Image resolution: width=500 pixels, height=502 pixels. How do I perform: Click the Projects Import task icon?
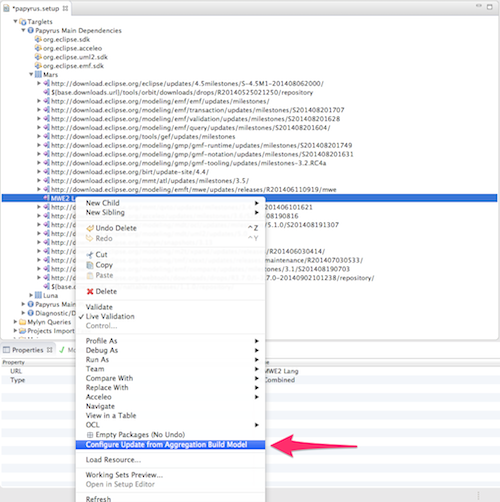click(x=23, y=331)
